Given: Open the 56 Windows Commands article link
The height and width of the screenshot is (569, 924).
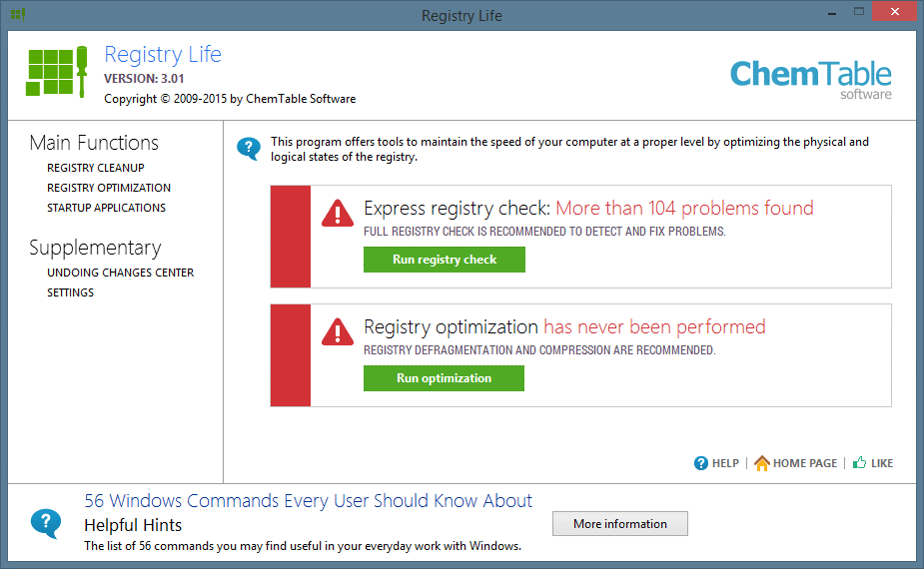Looking at the screenshot, I should tap(309, 501).
